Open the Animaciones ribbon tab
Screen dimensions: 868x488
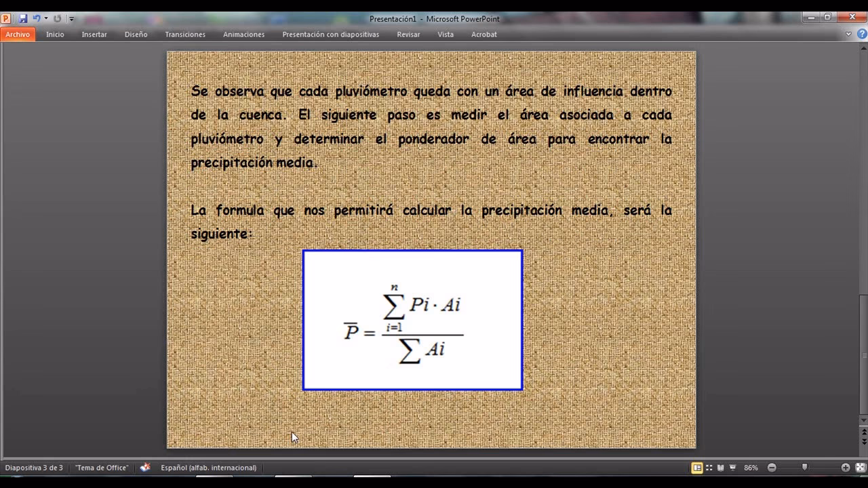point(243,34)
